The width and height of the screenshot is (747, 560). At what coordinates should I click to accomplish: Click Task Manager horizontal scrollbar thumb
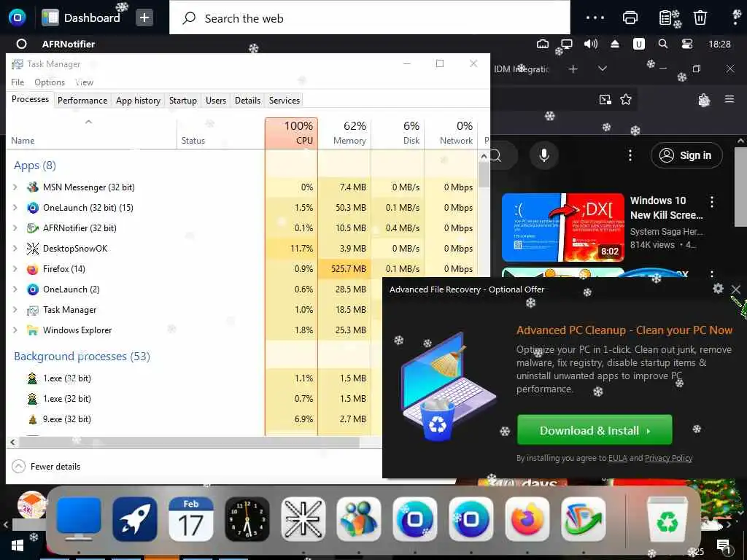(x=189, y=443)
